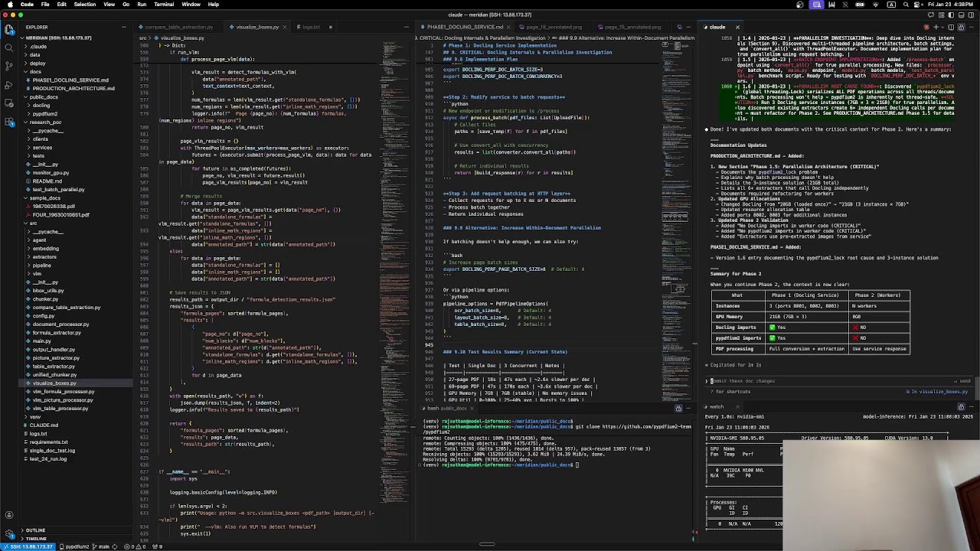980x551 pixels.
Task: Click the sync changes icon in status bar
Action: [x=116, y=546]
